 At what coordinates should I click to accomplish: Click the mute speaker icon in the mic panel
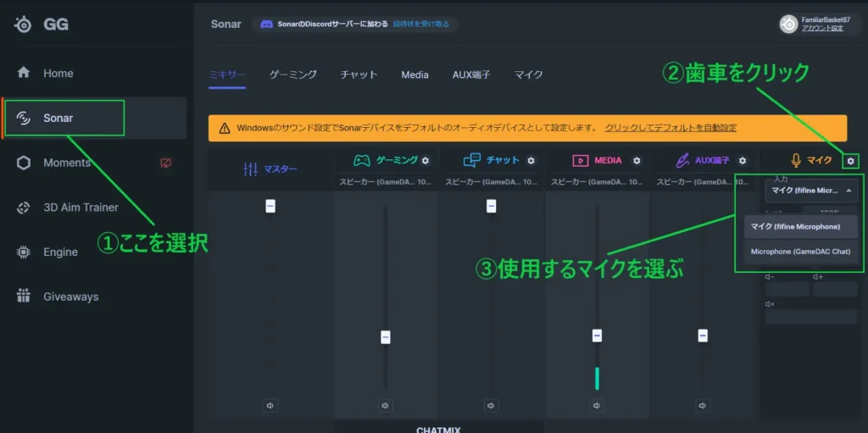tap(770, 304)
